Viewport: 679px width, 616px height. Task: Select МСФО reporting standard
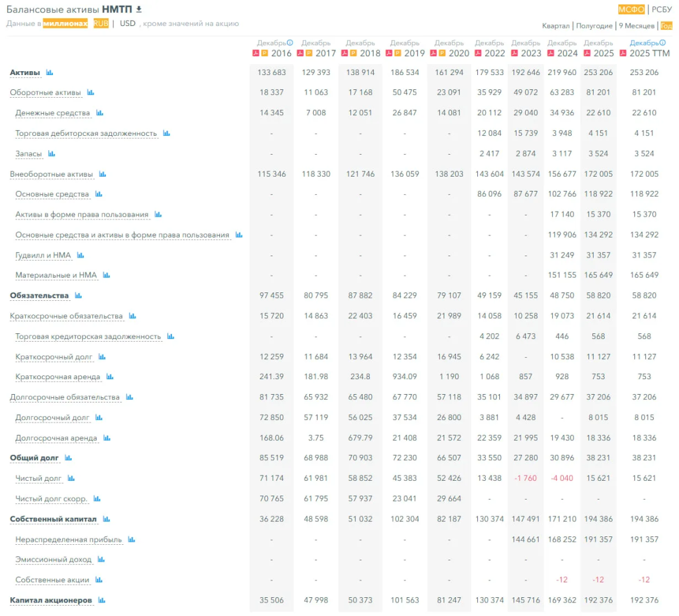[631, 9]
